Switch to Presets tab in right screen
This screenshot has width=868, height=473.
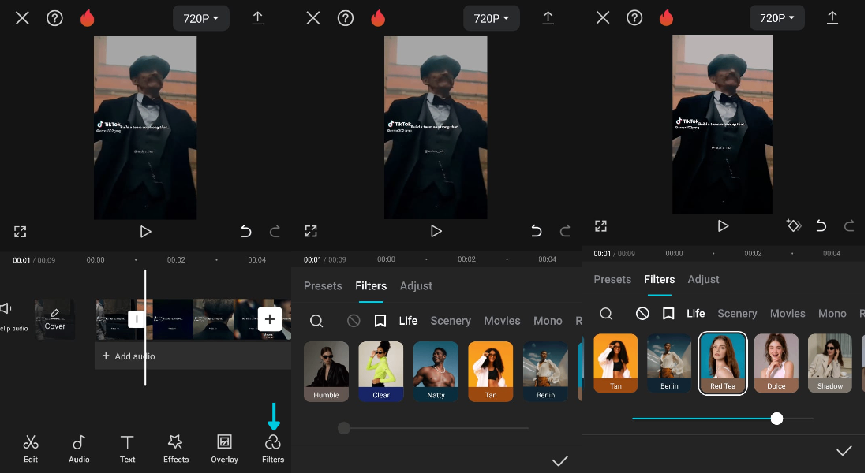pyautogui.click(x=612, y=279)
